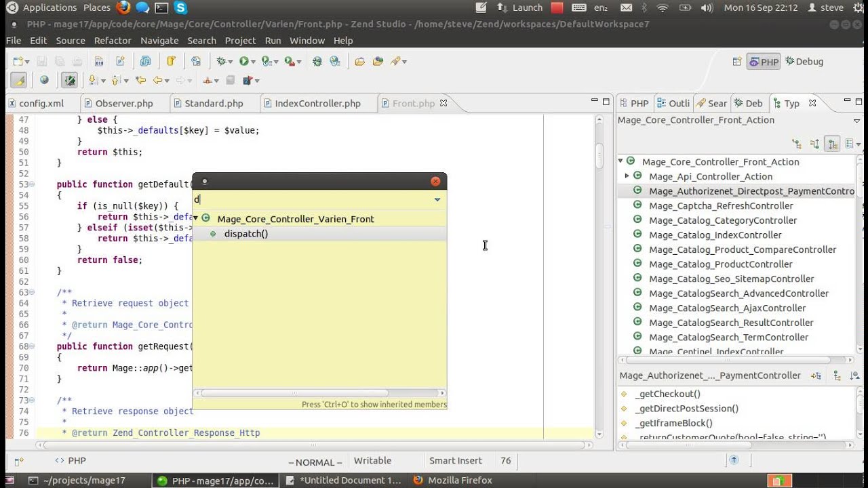Open the Back history dropdown arrow

click(167, 80)
